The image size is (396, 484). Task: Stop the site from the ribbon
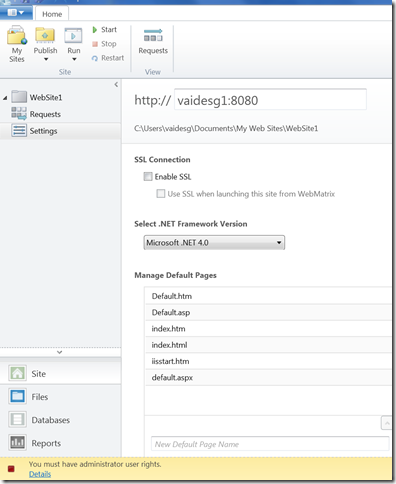coord(104,44)
